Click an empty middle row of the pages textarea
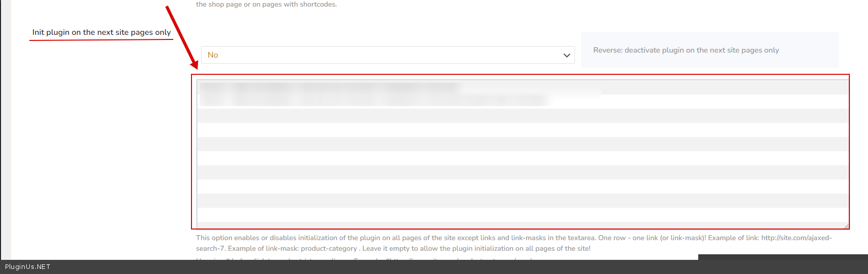Image resolution: width=868 pixels, height=274 pixels. (520, 158)
